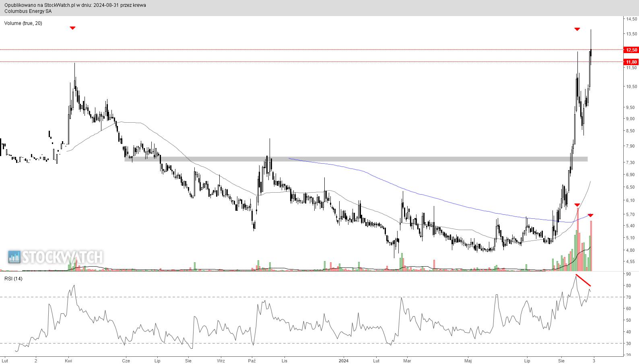Image resolution: width=639 pixels, height=364 pixels.
Task: Click the red 12,50 price level label
Action: pos(631,50)
